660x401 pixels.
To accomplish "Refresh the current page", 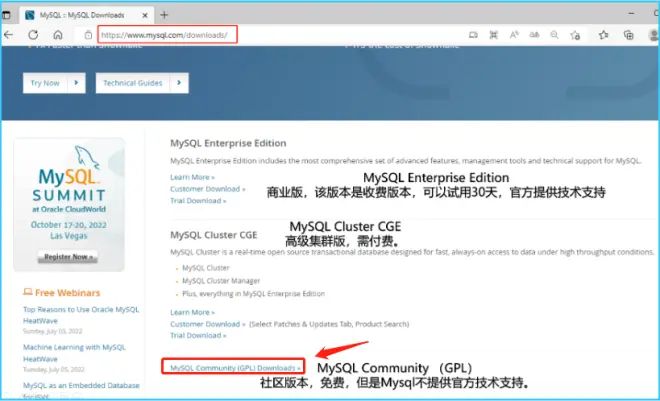I will (x=33, y=35).
